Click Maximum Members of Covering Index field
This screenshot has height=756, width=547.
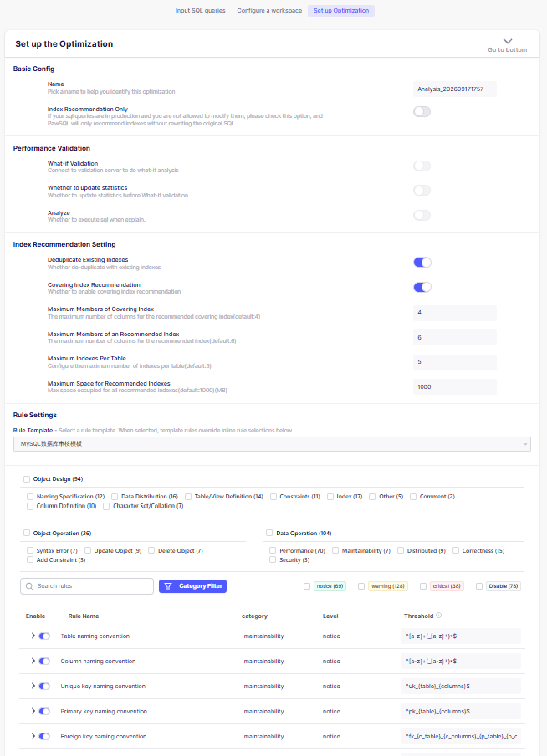pos(455,313)
